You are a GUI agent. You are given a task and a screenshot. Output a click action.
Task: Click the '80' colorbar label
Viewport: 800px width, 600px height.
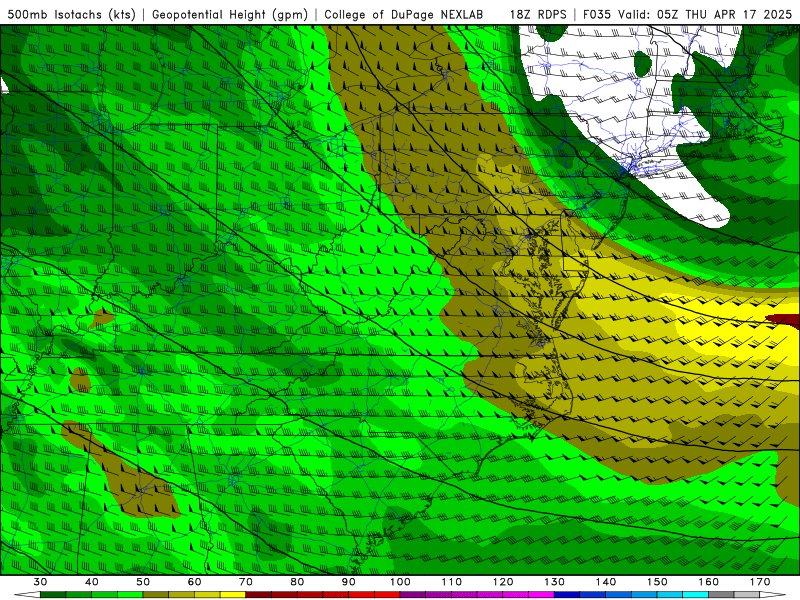297,582
